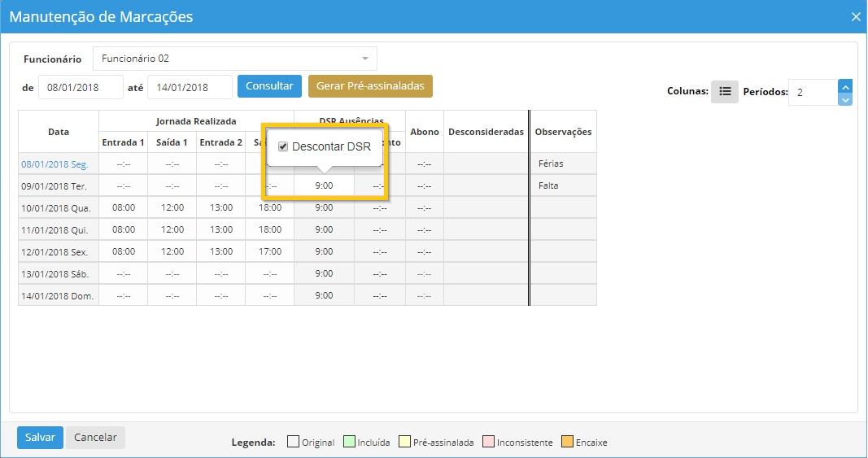Click the Incluída green legend swatch
Image resolution: width=868 pixels, height=458 pixels.
[350, 443]
